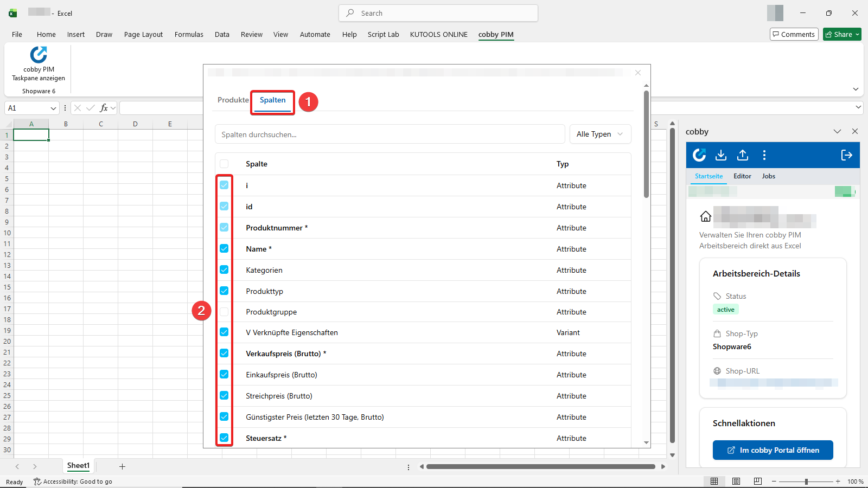Expand the Name Box dropdown arrow

53,108
